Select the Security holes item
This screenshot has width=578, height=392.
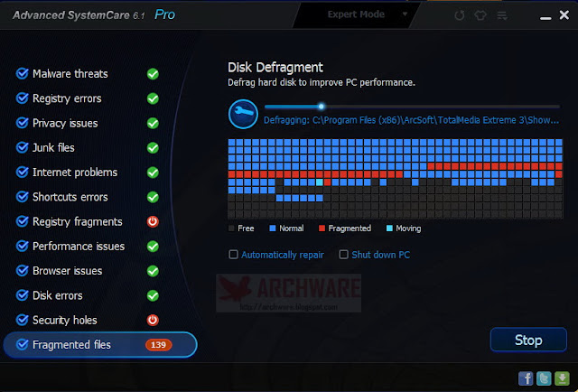(64, 320)
